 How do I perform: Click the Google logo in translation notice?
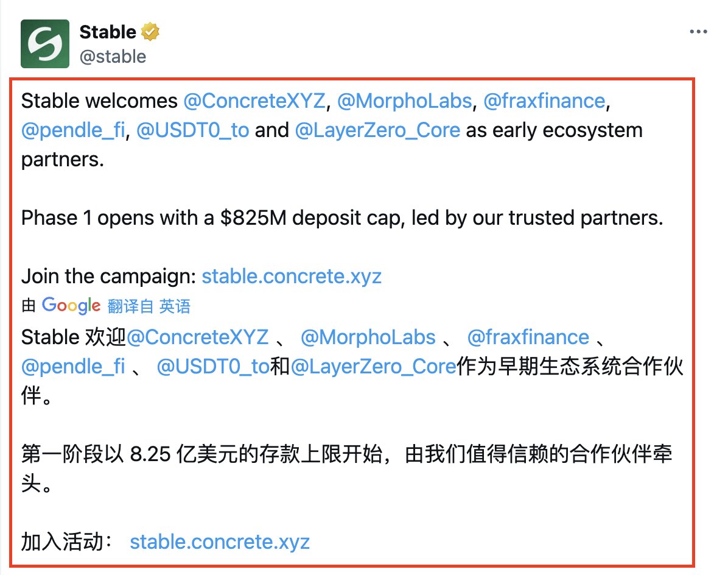[x=71, y=306]
